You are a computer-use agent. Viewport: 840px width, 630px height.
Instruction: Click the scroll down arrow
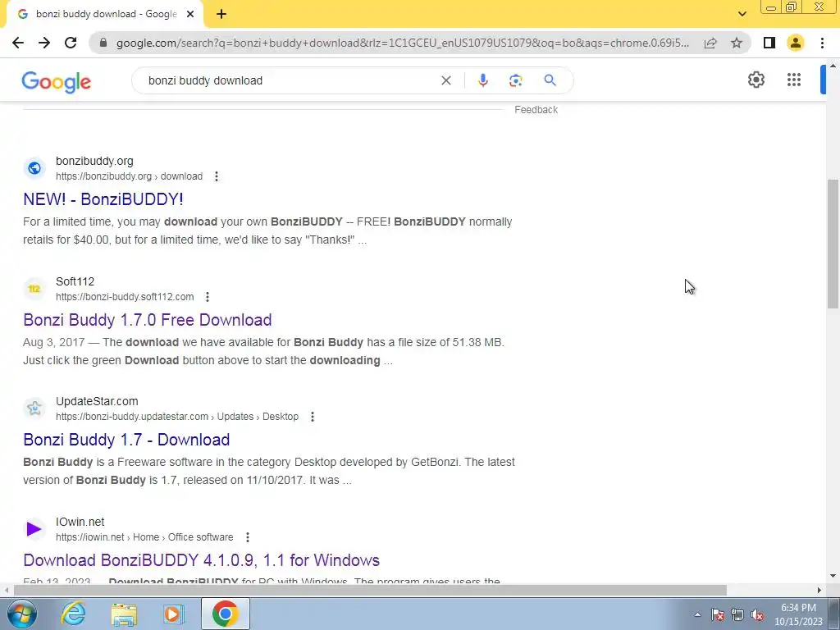833,577
